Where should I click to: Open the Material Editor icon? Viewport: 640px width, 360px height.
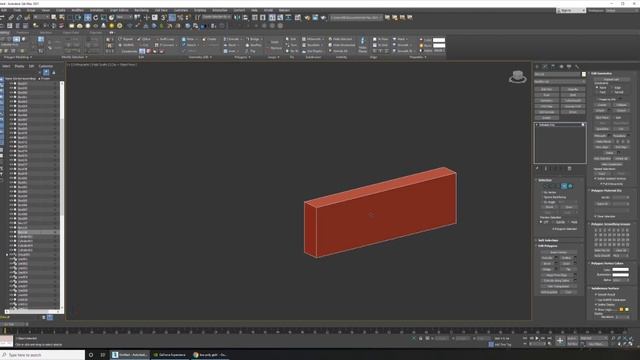298,18
